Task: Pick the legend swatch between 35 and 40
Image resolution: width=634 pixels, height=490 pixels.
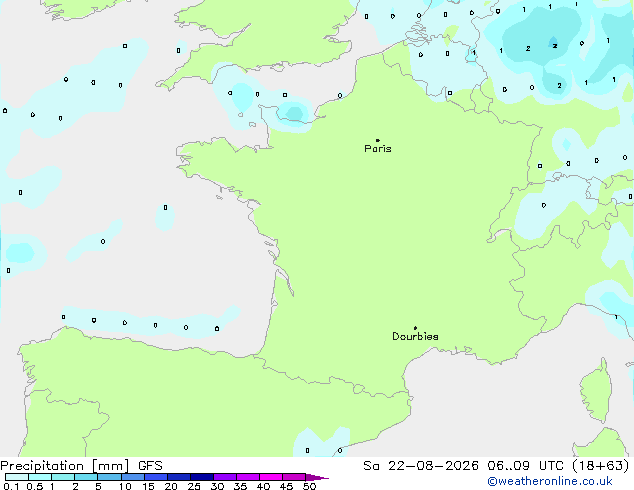Action: tap(248, 477)
